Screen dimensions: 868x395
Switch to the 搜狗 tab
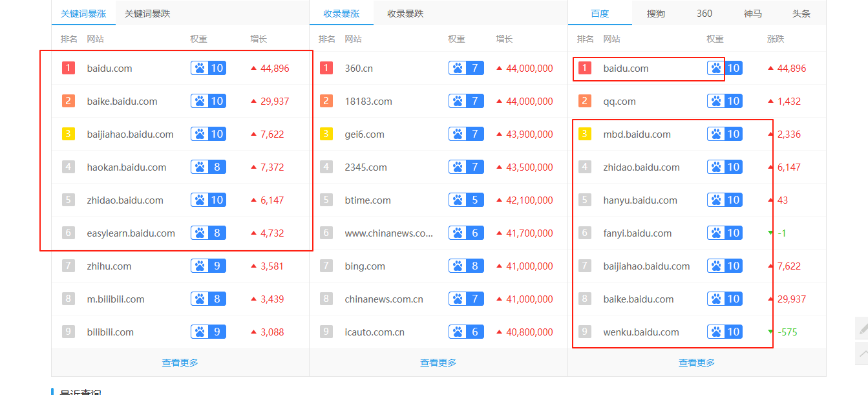(x=656, y=14)
